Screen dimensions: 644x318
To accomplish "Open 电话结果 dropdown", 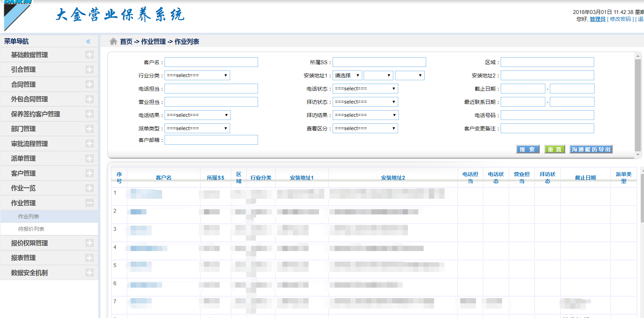I will click(197, 115).
